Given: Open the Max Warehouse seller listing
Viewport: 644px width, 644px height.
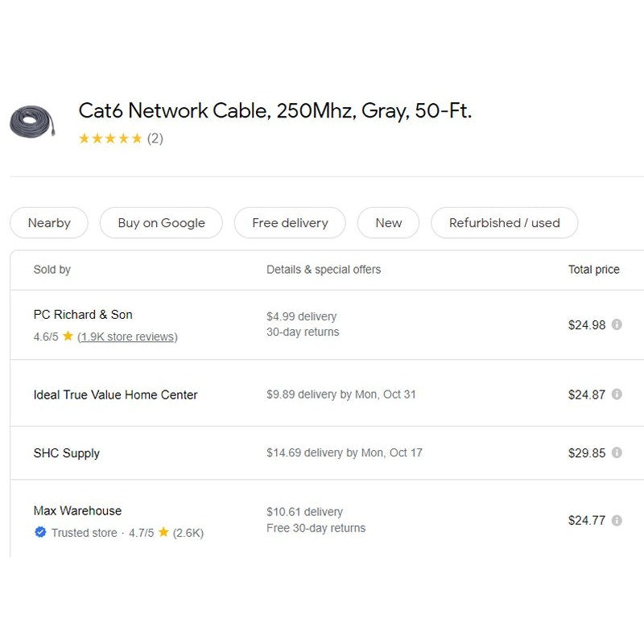Looking at the screenshot, I should 77,510.
